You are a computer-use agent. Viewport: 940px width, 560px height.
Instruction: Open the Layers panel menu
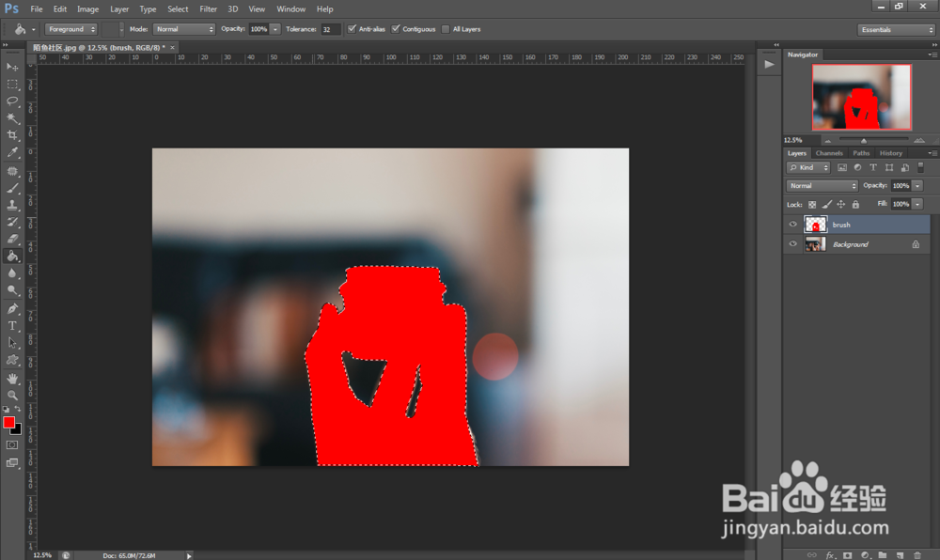tap(932, 153)
